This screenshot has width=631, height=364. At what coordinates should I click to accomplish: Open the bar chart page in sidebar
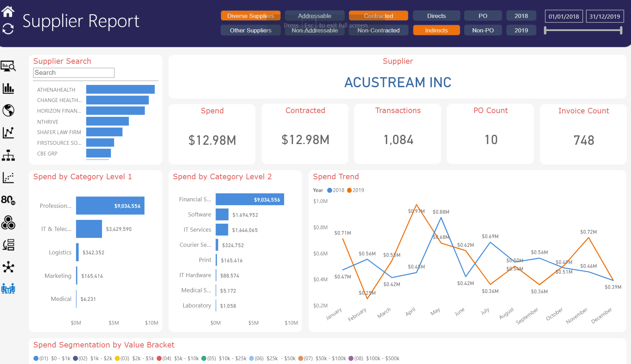coord(8,88)
